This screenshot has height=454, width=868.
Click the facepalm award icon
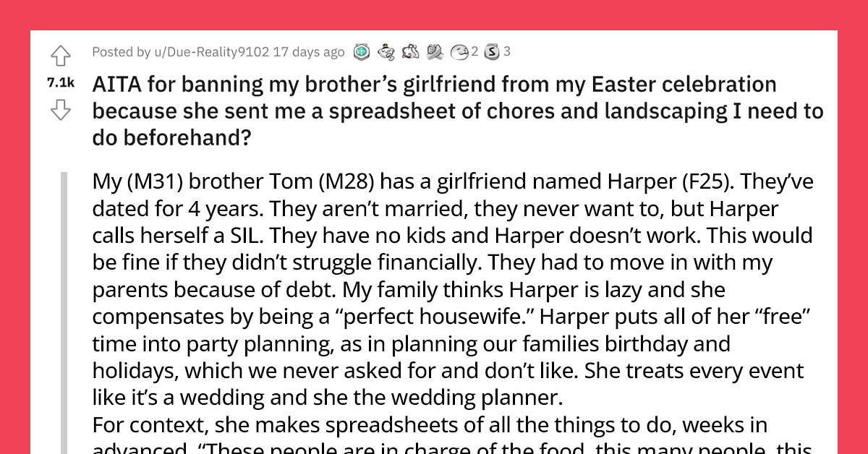[x=459, y=52]
